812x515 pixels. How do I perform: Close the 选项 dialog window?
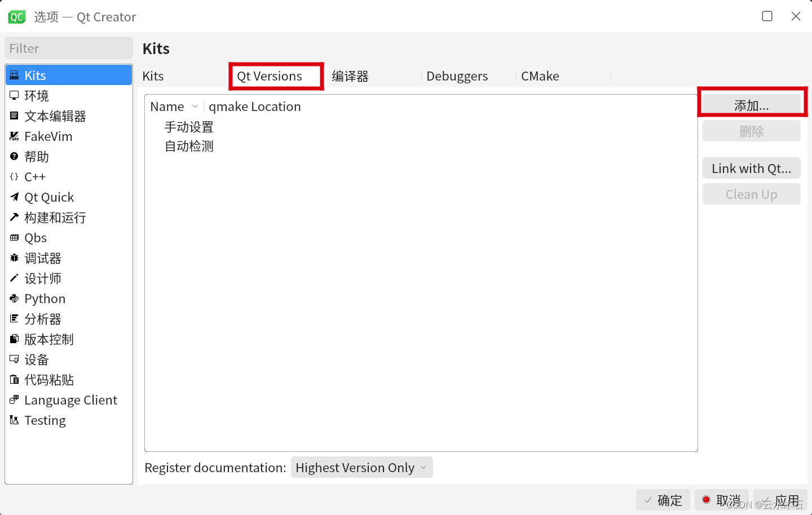pyautogui.click(x=796, y=16)
